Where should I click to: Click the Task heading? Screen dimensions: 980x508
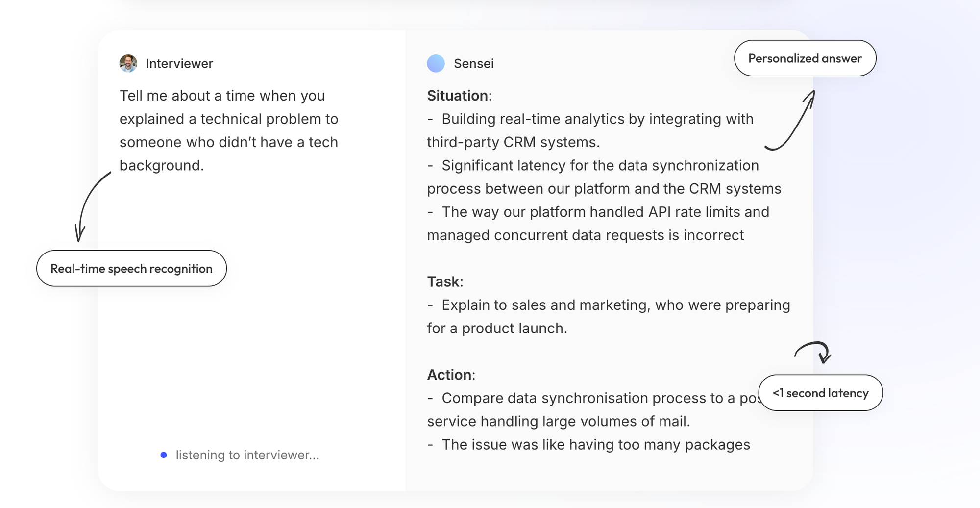(x=444, y=281)
